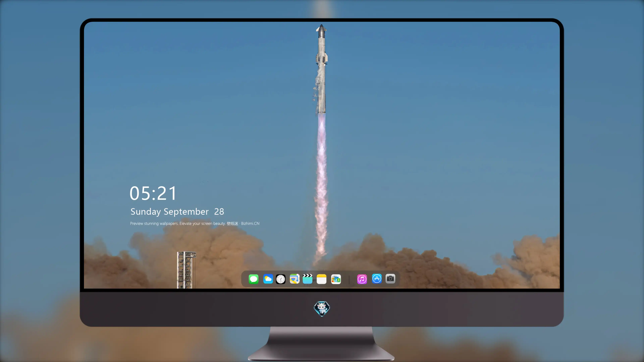Open the photo collage app icon

[x=336, y=279]
